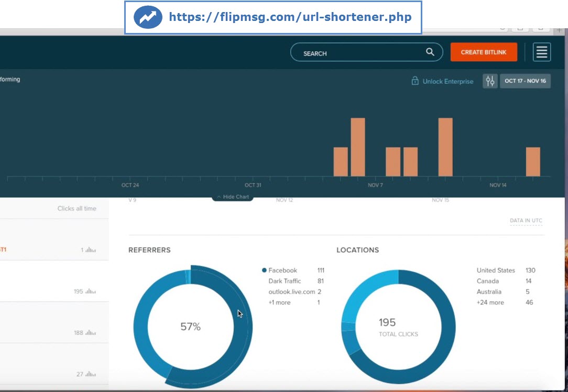Select Australia in locations list
The width and height of the screenshot is (568, 392).
489,292
